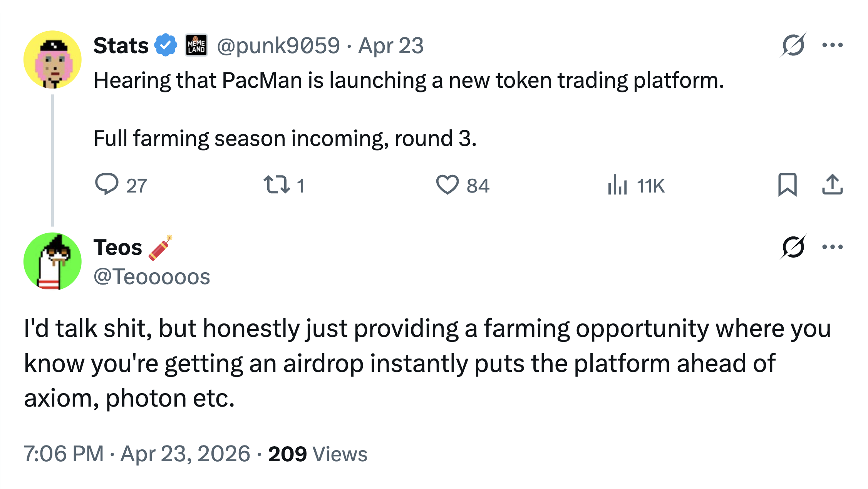Click the reply thread connector line
868x489 pixels.
coord(52,162)
